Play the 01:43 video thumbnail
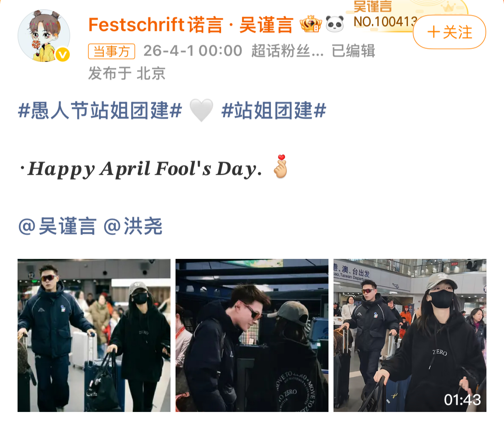504x422 pixels. 410,335
